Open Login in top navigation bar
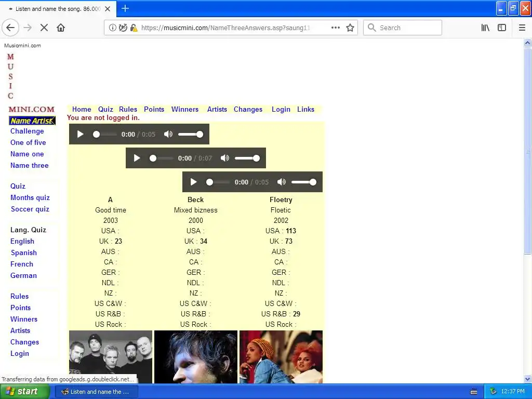Image resolution: width=532 pixels, height=399 pixels. click(x=281, y=109)
